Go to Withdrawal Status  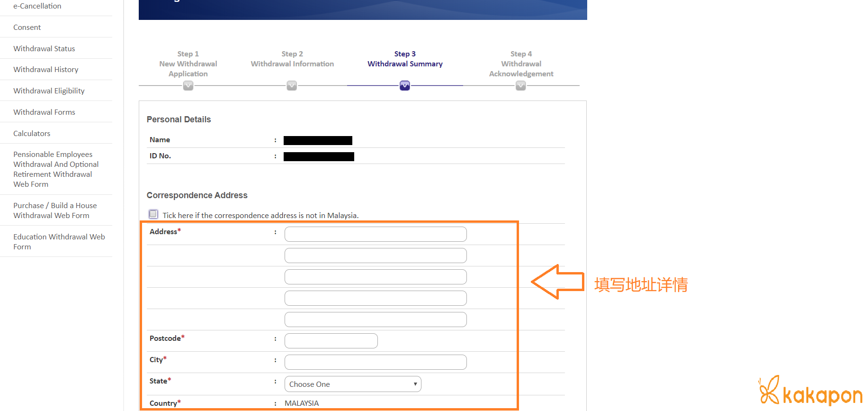pyautogui.click(x=44, y=48)
